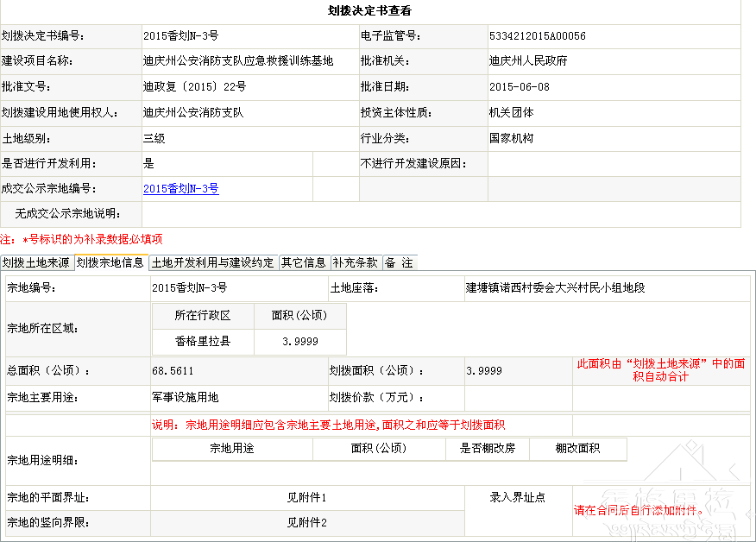Click 见附件1 for the plane boundary

(306, 498)
